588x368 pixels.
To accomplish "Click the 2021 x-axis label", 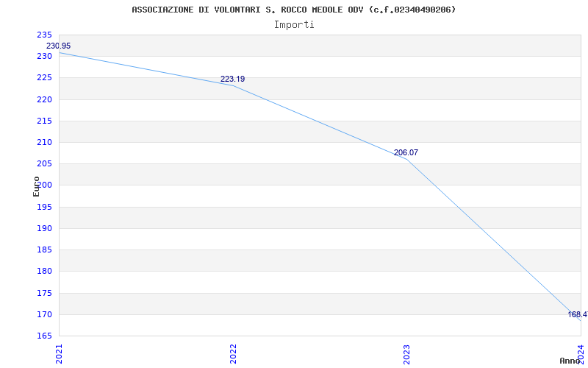I will coord(60,354).
